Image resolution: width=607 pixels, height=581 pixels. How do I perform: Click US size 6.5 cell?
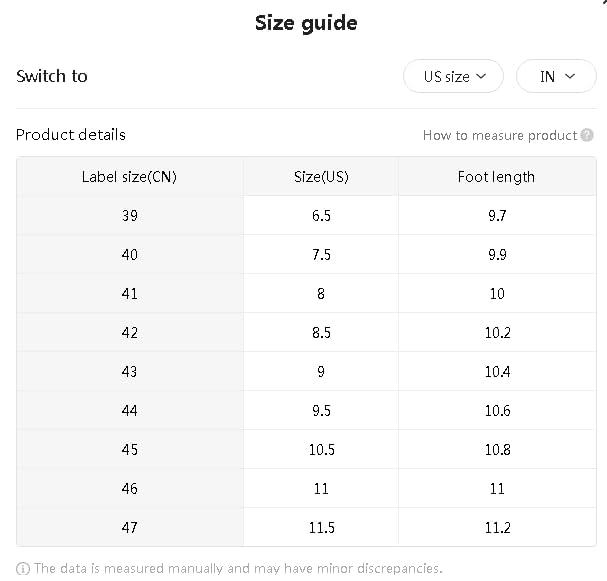point(321,216)
